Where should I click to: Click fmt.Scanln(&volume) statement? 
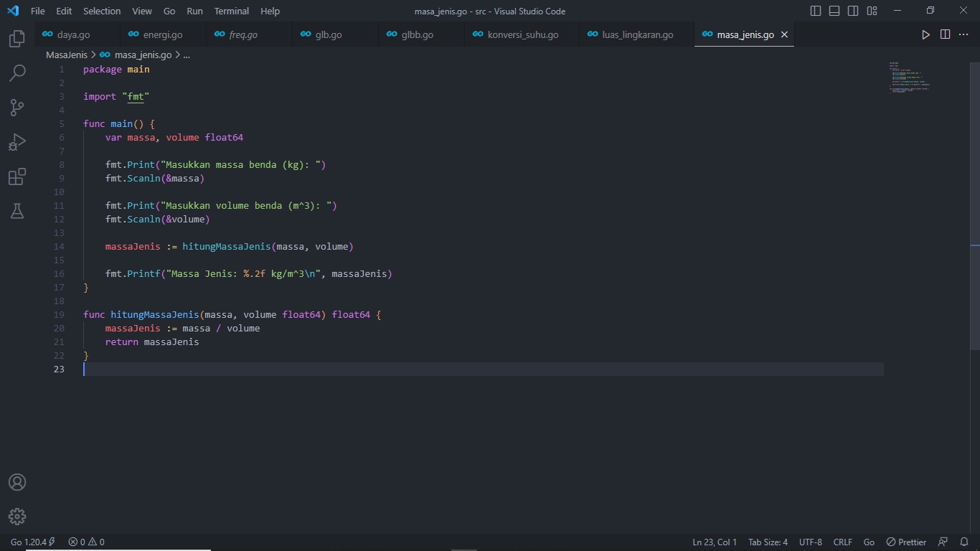click(x=158, y=220)
